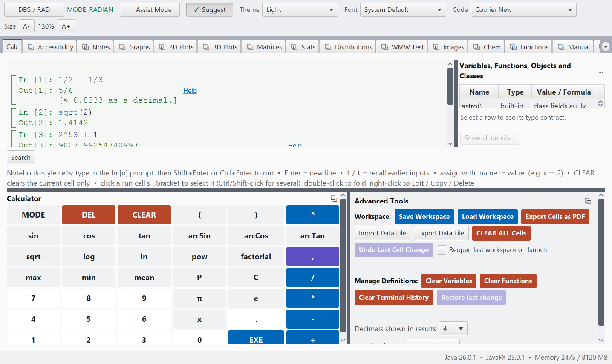Click the calculator MODE key

pyautogui.click(x=33, y=215)
